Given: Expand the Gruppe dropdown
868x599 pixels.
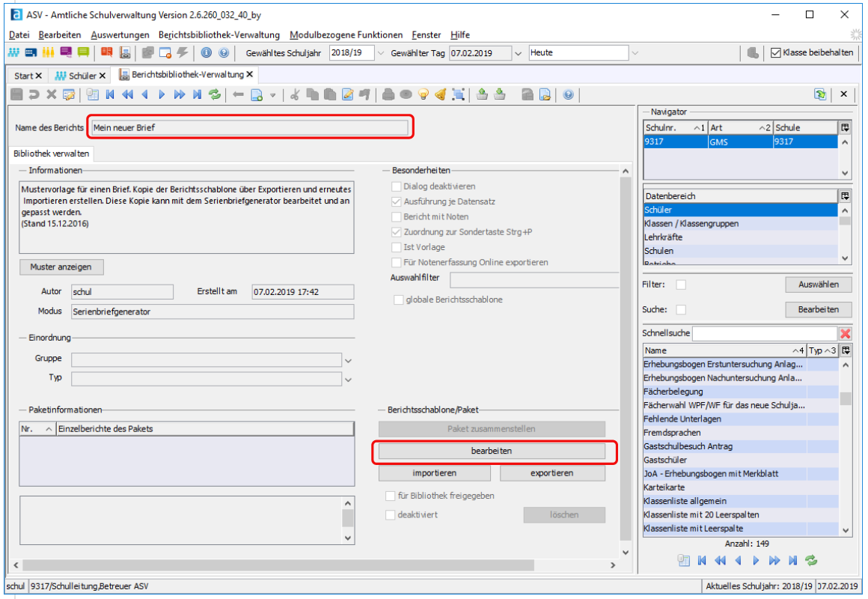Looking at the screenshot, I should click(348, 360).
